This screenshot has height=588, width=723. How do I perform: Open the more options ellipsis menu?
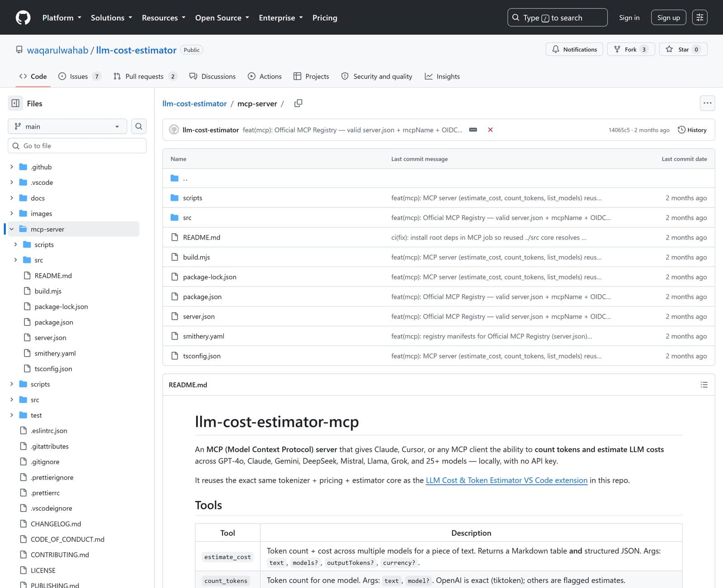pos(707,103)
